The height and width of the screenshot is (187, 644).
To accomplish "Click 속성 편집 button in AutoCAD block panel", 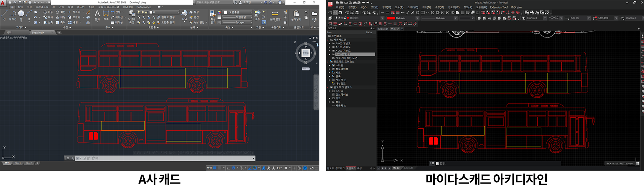I will (197, 22).
